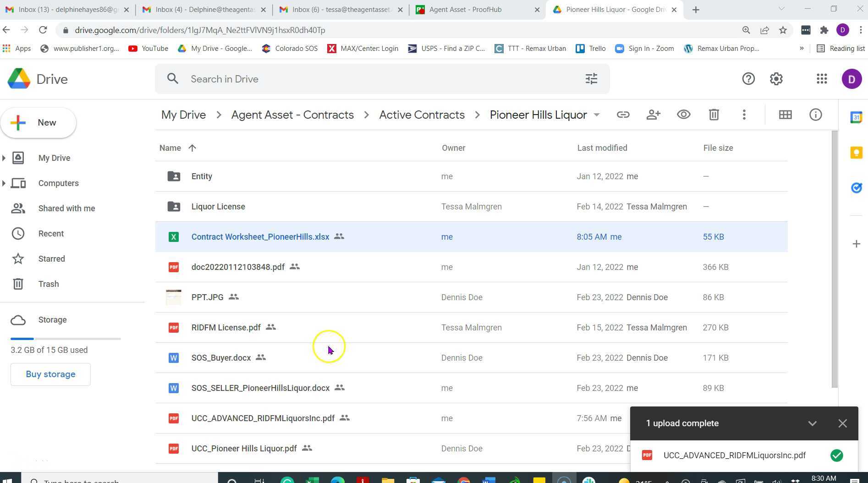
Task: Toggle the folder preview eye icon
Action: tap(683, 115)
